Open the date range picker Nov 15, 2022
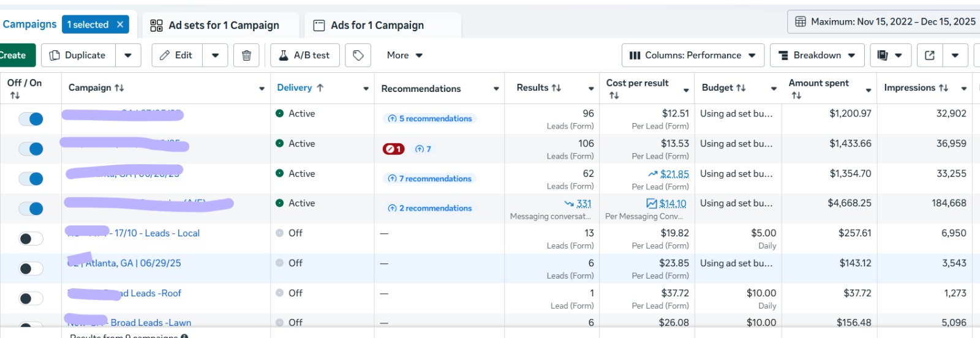 (x=886, y=21)
